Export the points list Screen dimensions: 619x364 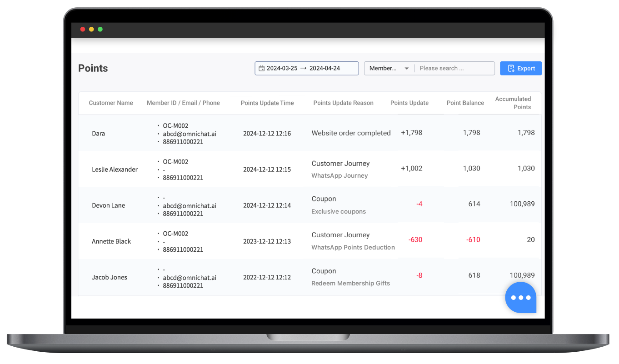click(521, 68)
